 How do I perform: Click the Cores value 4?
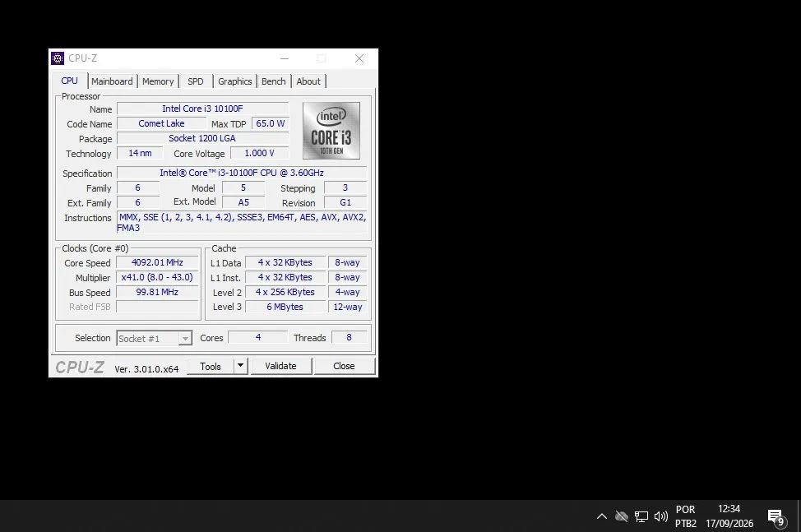pyautogui.click(x=258, y=337)
